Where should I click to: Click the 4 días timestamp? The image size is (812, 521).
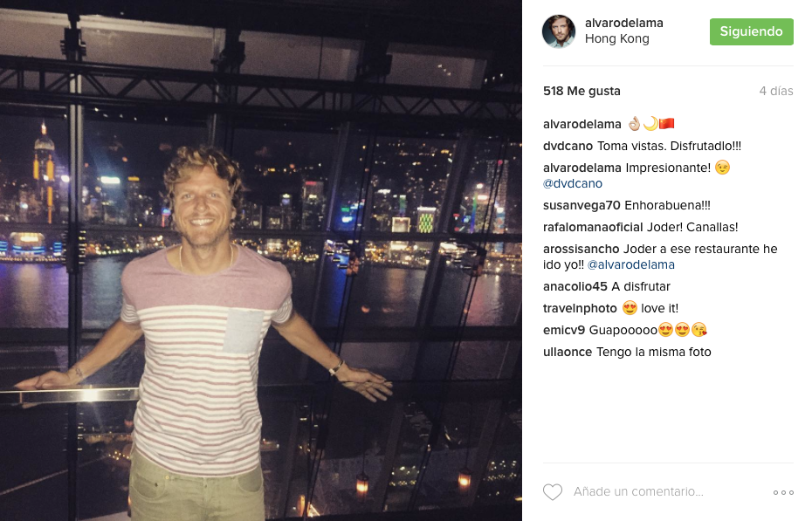coord(775,91)
